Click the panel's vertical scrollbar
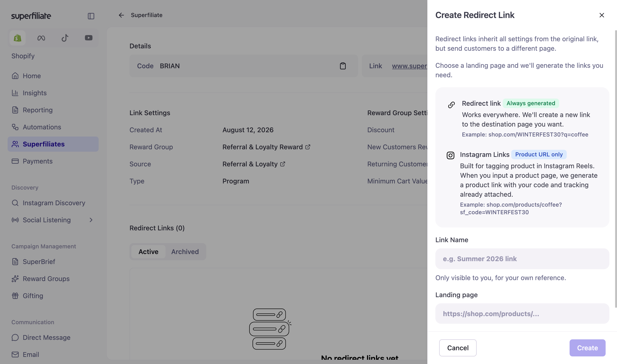The image size is (617, 364). click(616, 169)
